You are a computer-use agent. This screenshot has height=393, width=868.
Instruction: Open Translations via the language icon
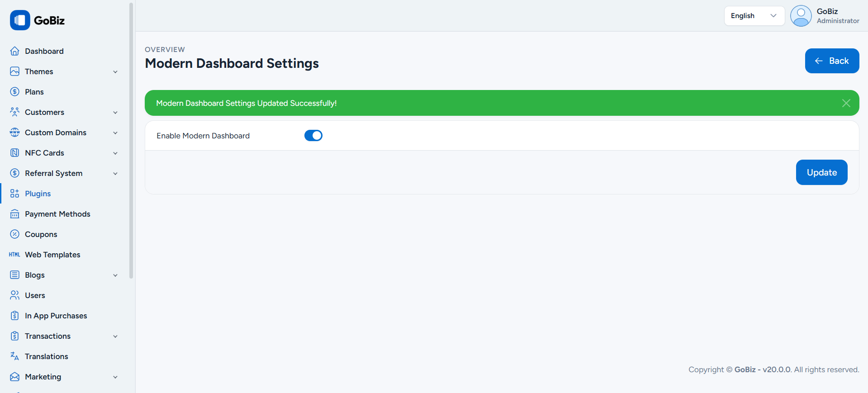[x=14, y=356]
